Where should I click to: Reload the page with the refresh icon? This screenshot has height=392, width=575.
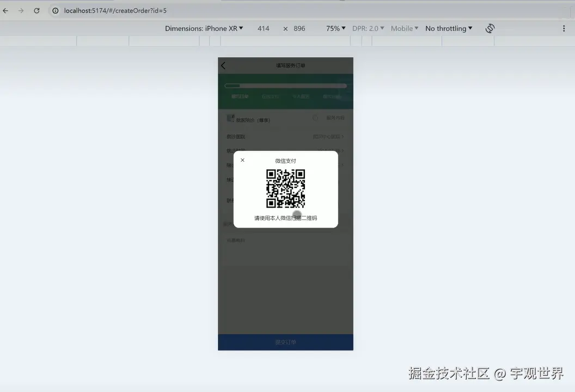36,11
